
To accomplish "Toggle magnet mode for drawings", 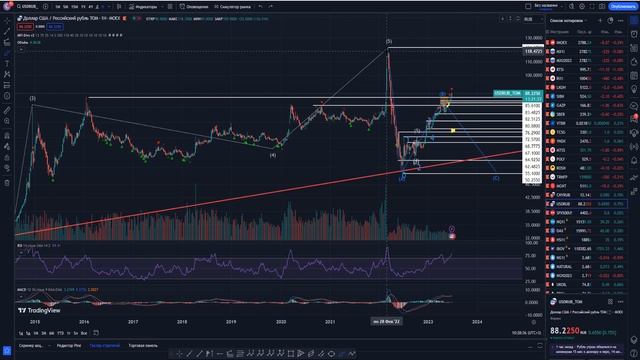I will pyautogui.click(x=7, y=135).
